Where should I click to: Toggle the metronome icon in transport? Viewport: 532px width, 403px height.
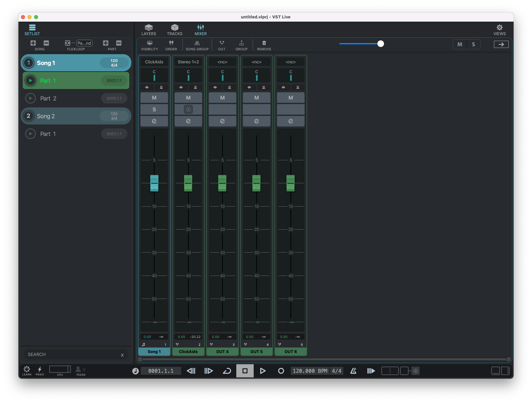(x=353, y=371)
